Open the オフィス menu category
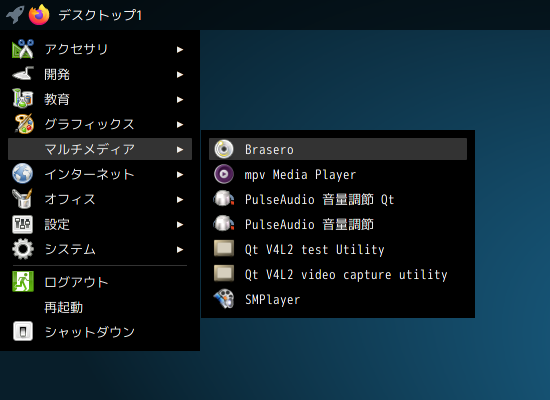Viewport: 550px width, 400px height. (x=100, y=199)
